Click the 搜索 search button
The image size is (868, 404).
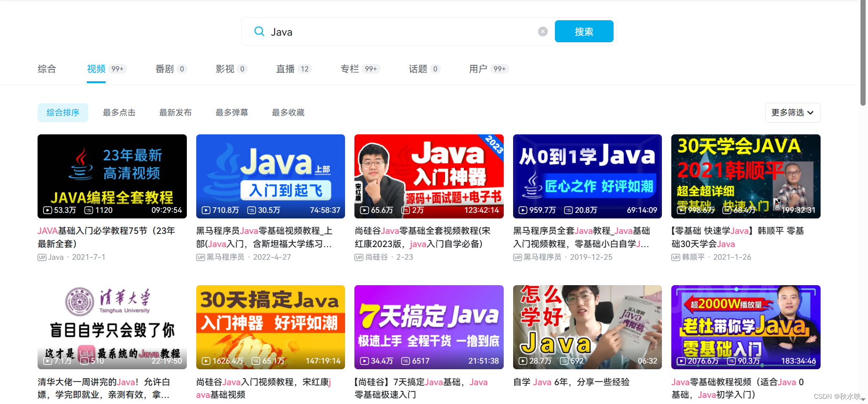click(584, 31)
